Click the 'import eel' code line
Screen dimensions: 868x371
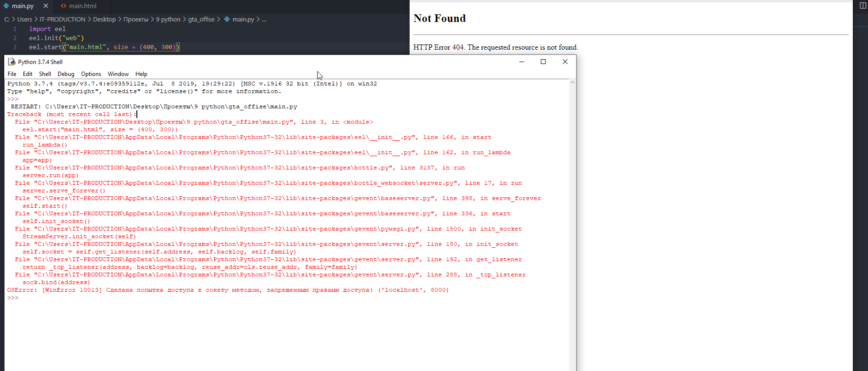(x=47, y=29)
